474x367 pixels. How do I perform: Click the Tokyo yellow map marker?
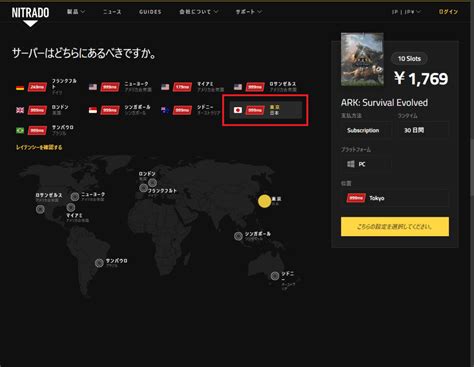264,201
